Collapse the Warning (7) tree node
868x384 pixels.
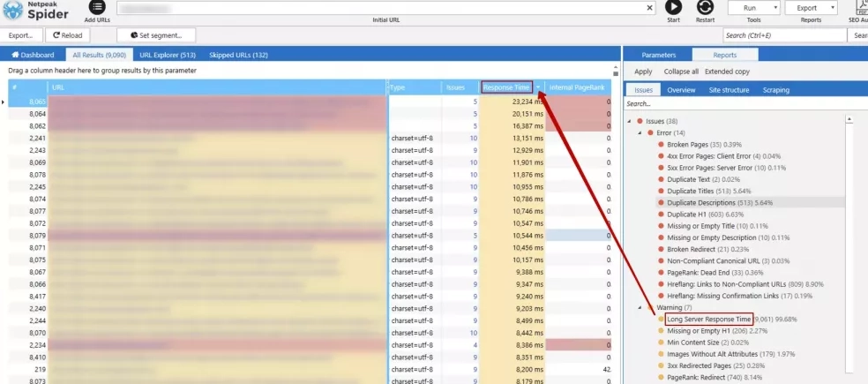pyautogui.click(x=640, y=307)
